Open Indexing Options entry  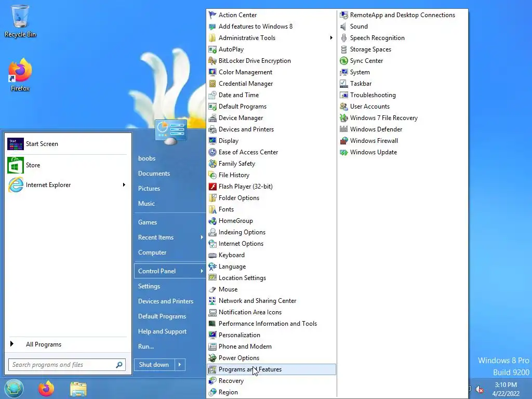pos(271,232)
